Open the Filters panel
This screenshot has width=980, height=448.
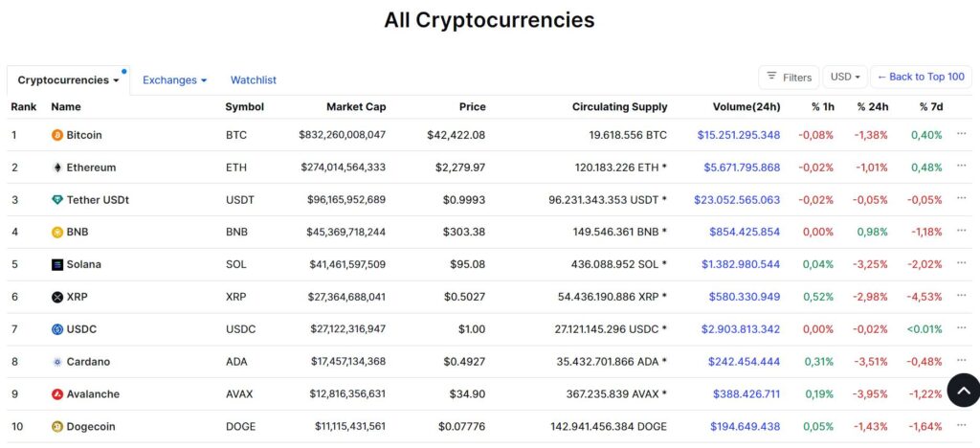[789, 77]
